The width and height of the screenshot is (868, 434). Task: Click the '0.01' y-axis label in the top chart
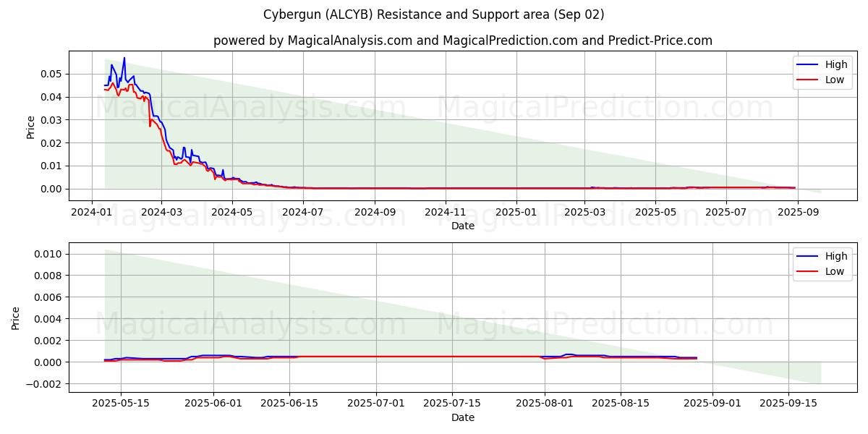[x=53, y=166]
